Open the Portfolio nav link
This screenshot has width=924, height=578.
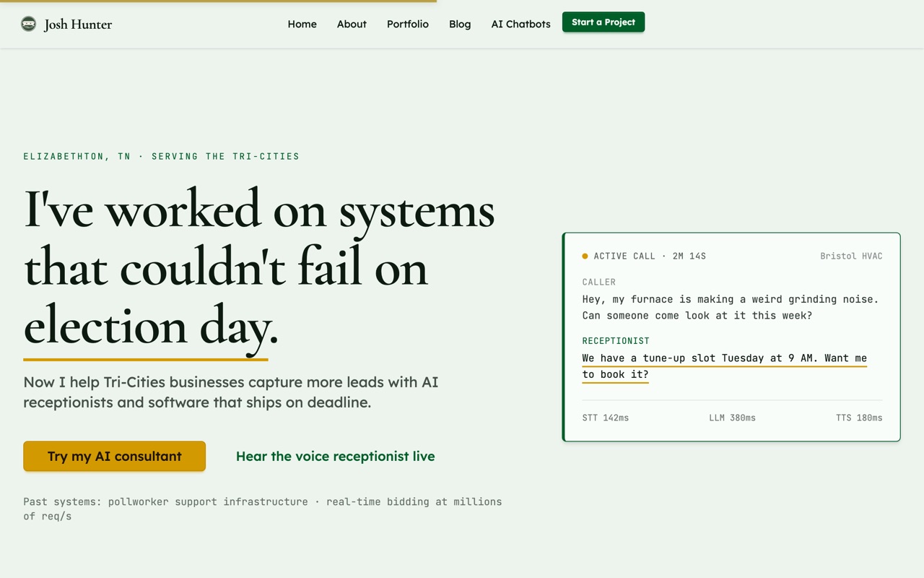[408, 24]
